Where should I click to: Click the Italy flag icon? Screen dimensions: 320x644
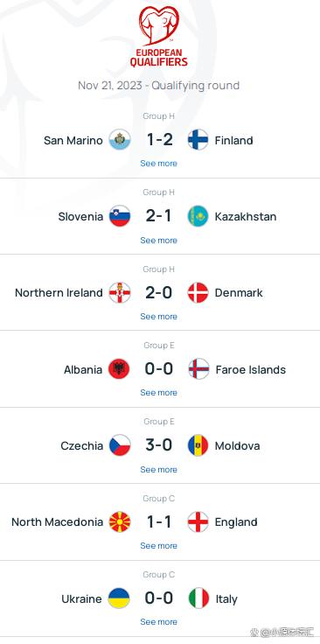pyautogui.click(x=199, y=598)
